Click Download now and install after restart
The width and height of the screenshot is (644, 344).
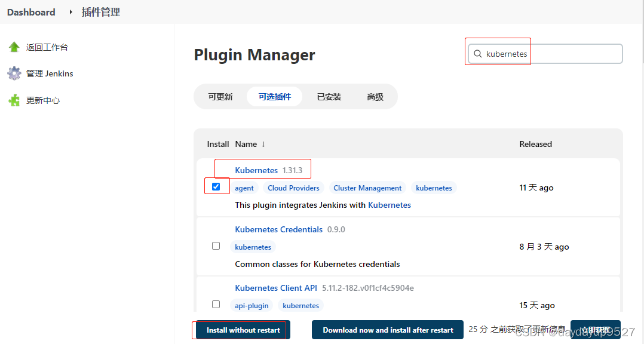(388, 330)
